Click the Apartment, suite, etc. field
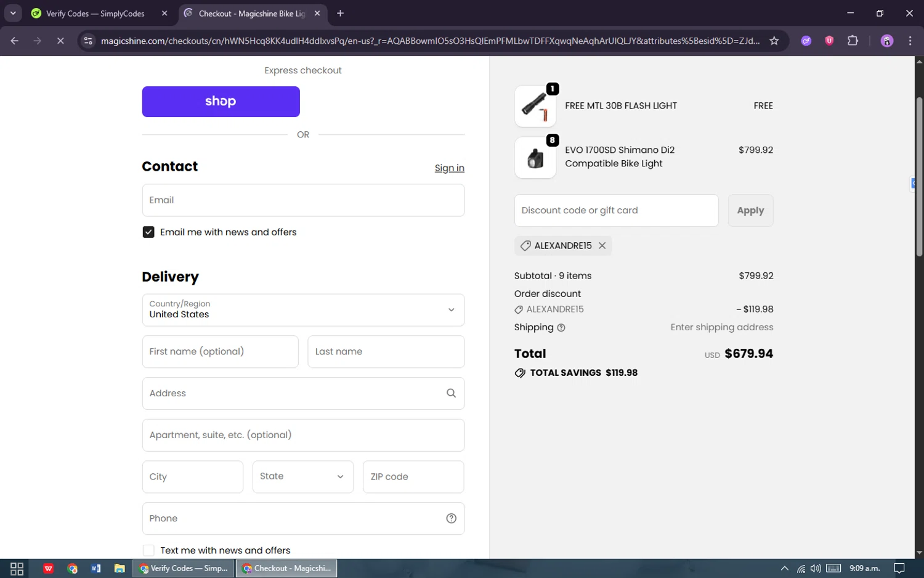The height and width of the screenshot is (578, 924). pyautogui.click(x=303, y=435)
